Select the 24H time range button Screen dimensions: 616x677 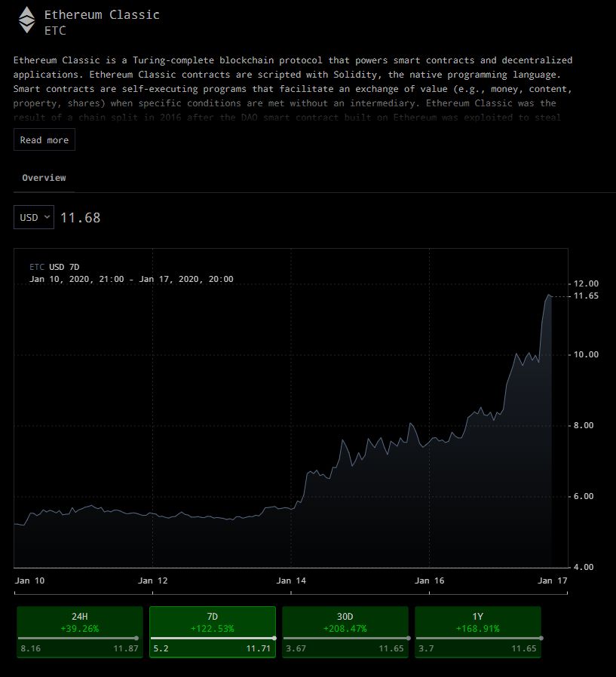click(x=80, y=632)
